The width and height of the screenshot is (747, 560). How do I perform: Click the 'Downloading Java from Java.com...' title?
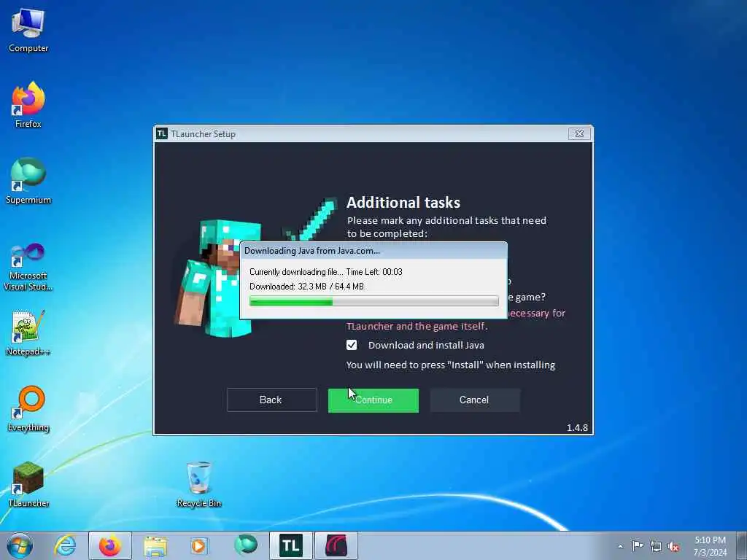[312, 251]
